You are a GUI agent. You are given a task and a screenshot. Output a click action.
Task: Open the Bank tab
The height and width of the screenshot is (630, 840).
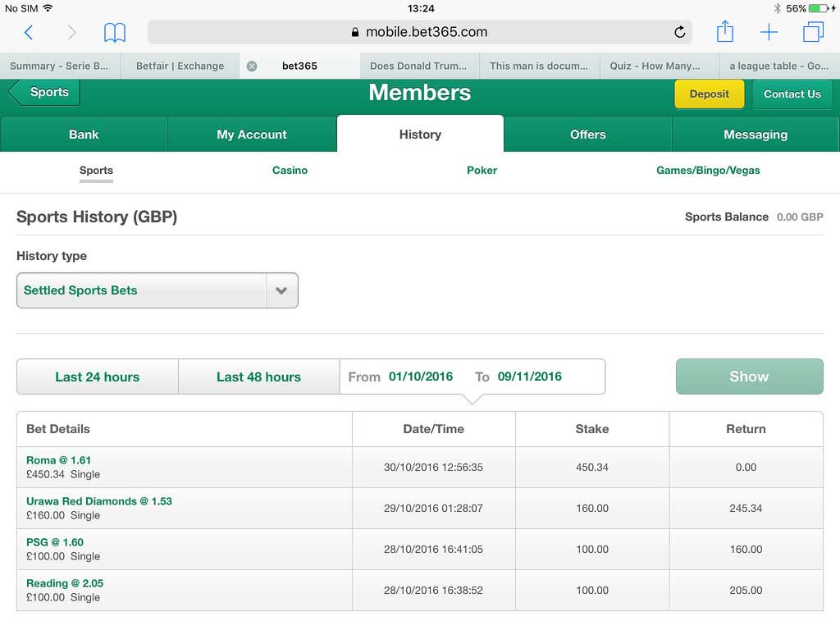click(x=84, y=134)
